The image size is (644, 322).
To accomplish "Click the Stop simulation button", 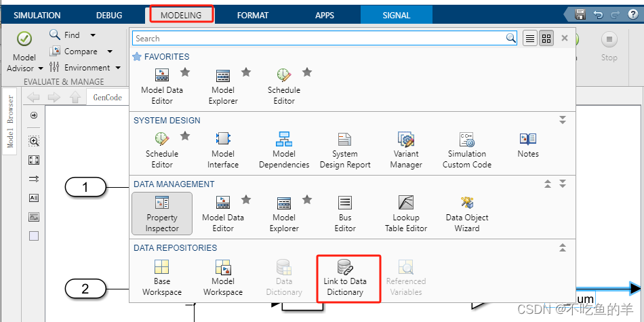I will pyautogui.click(x=609, y=46).
